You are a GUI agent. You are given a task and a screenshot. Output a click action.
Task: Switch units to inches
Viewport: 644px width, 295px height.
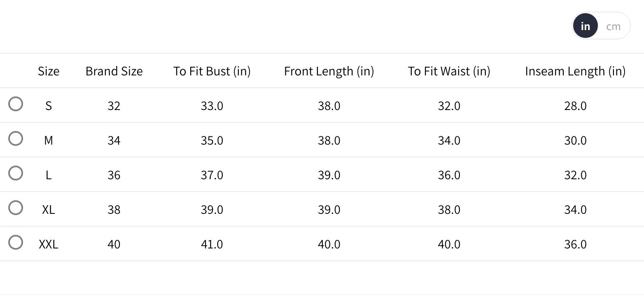pos(585,26)
